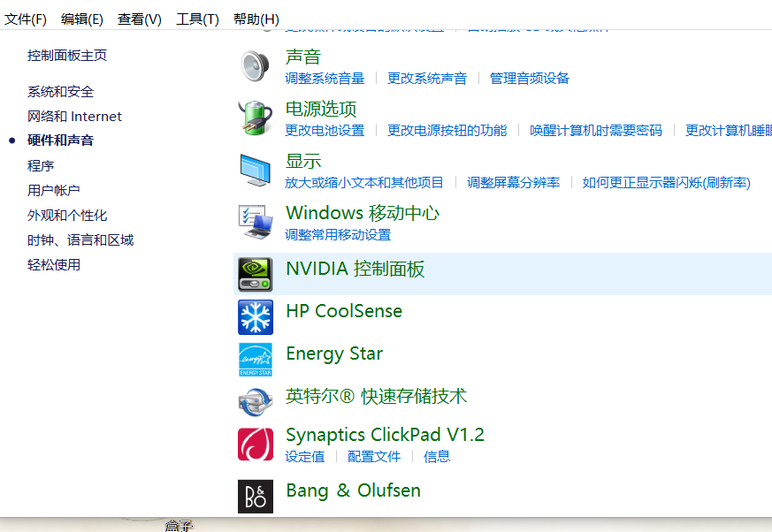Screen dimensions: 772x532
Task: Click the Bang & Olufsen B&O icon
Action: point(255,496)
